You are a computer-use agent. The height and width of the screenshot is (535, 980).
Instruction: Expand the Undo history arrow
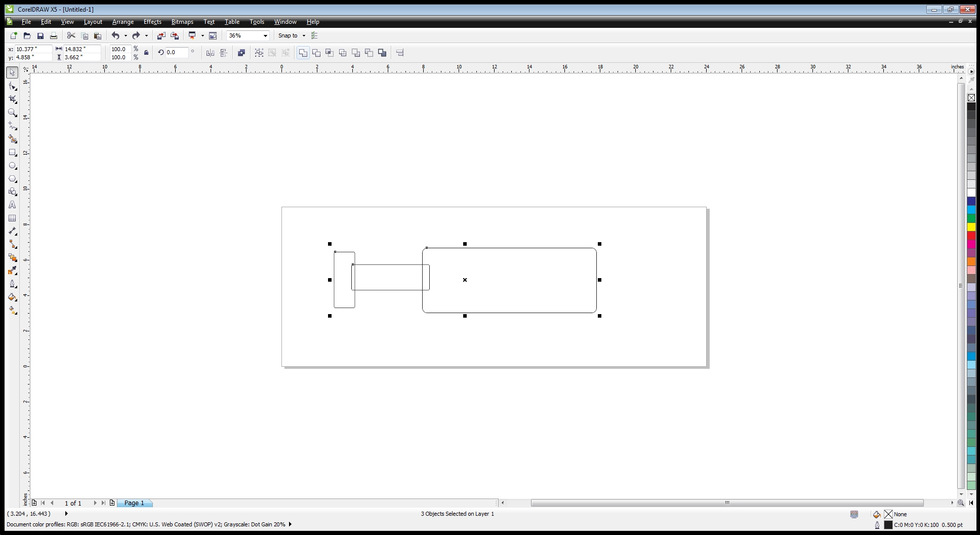tap(126, 35)
